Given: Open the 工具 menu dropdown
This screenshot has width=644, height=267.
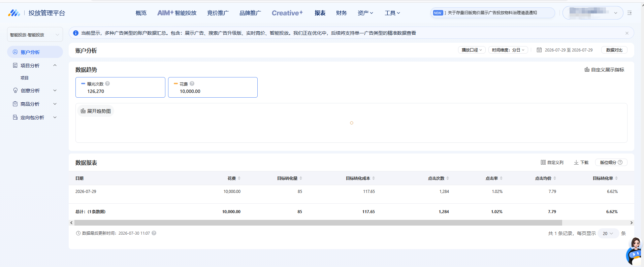Looking at the screenshot, I should click(392, 13).
